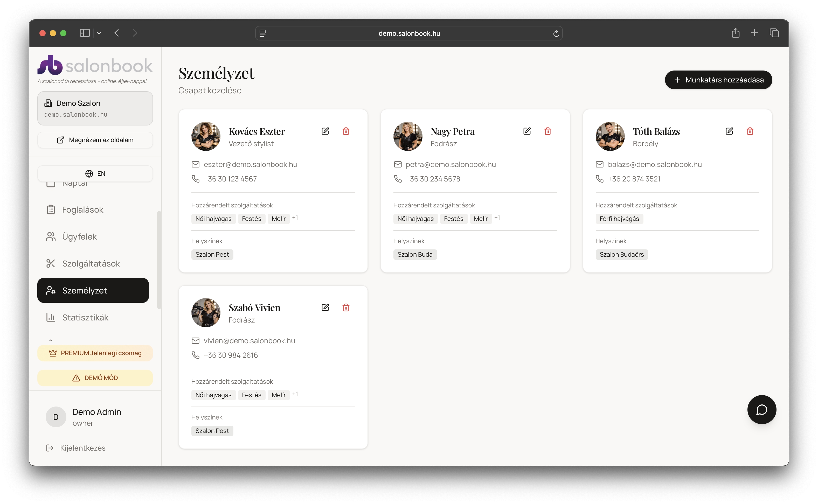Select the Személyzet sidebar item
Viewport: 818px width, 504px height.
(93, 290)
